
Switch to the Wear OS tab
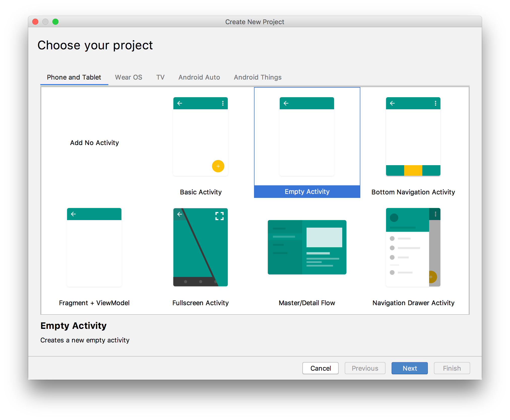pyautogui.click(x=129, y=77)
